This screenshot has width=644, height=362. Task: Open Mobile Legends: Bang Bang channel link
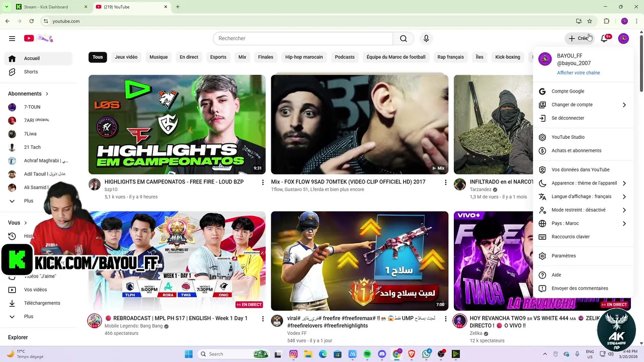(134, 326)
